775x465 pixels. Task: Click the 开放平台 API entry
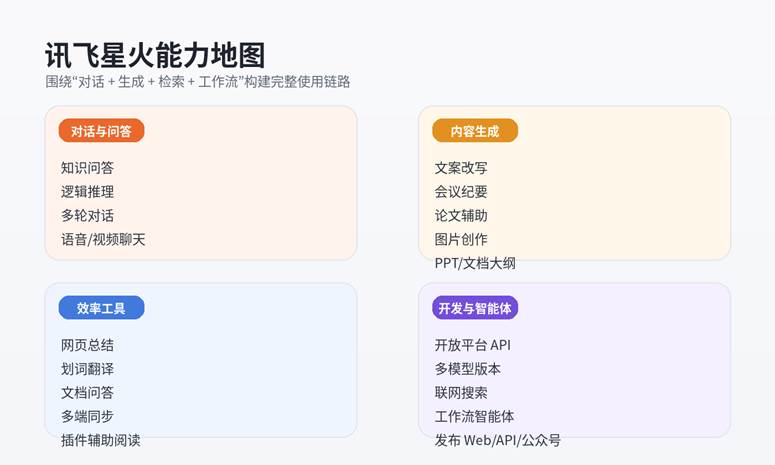pyautogui.click(x=473, y=345)
